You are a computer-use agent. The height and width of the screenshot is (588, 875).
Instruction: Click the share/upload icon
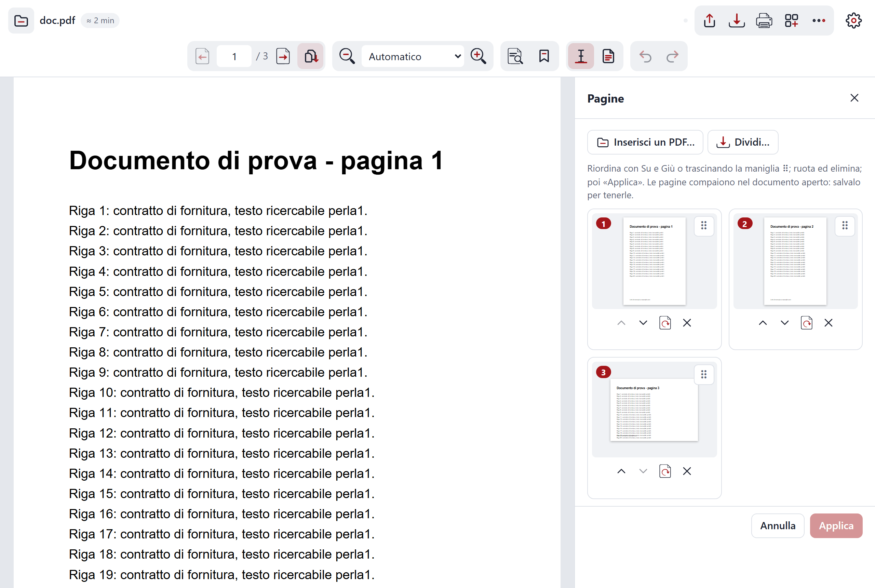[x=709, y=21]
